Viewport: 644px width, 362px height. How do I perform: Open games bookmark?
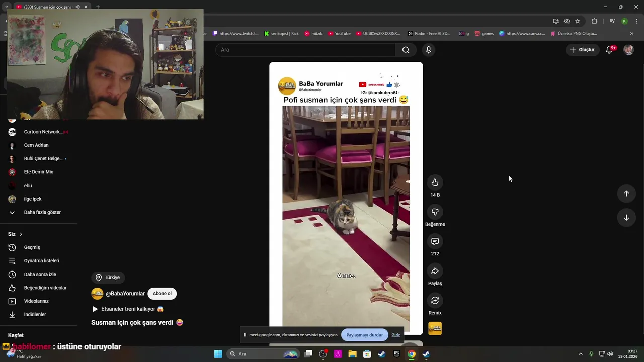(x=484, y=34)
